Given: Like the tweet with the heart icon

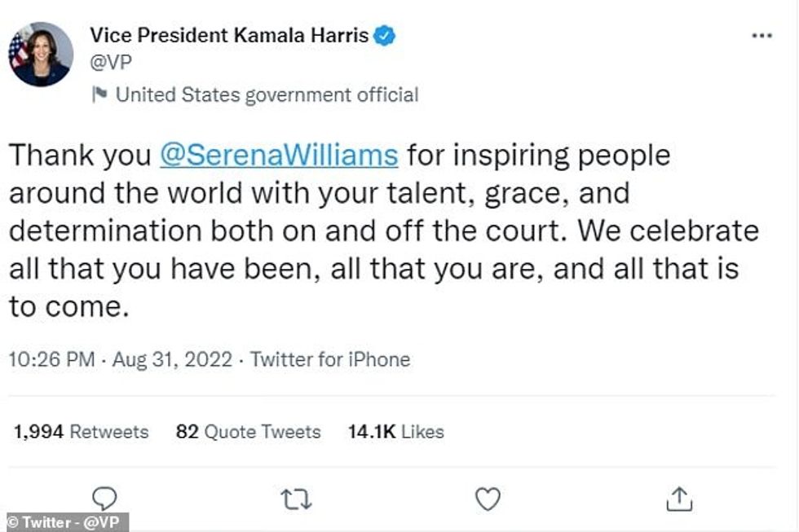Looking at the screenshot, I should click(x=488, y=498).
